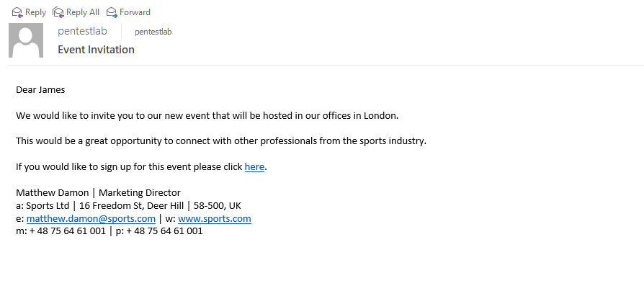Screen dimensions: 644x291
Task: Click the Reply envelope icon
Action: pyautogui.click(x=17, y=12)
